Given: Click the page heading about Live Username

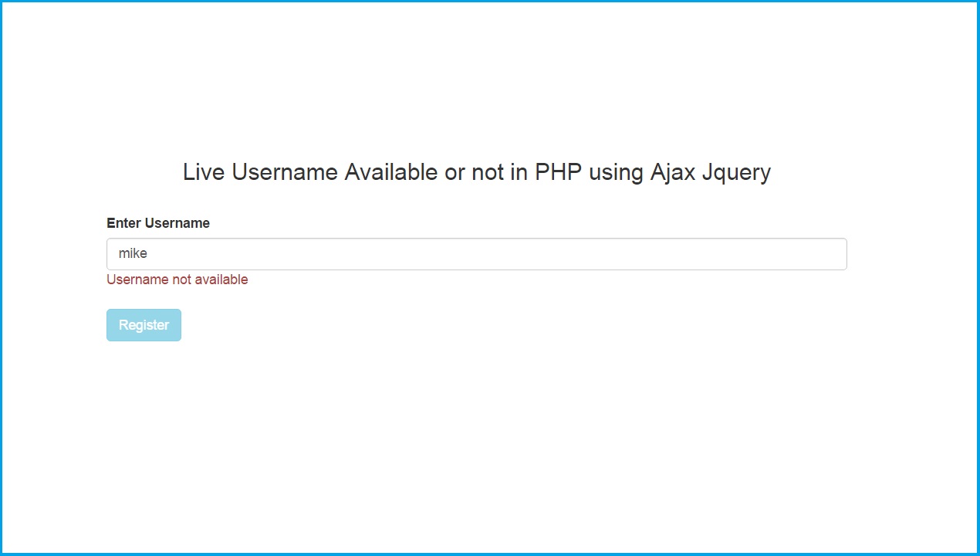Looking at the screenshot, I should click(476, 171).
